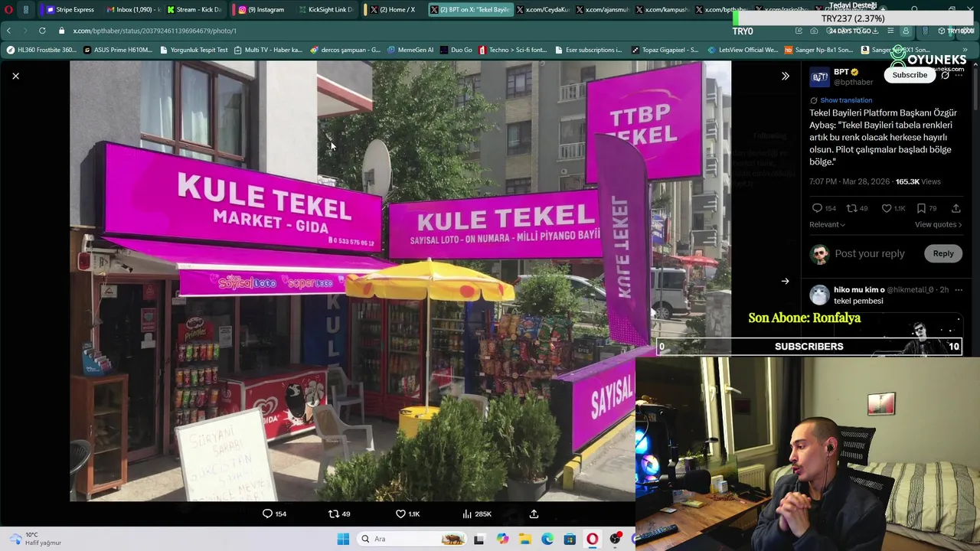Open View quotes link
Viewport: 980px width, 551px height.
(938, 224)
